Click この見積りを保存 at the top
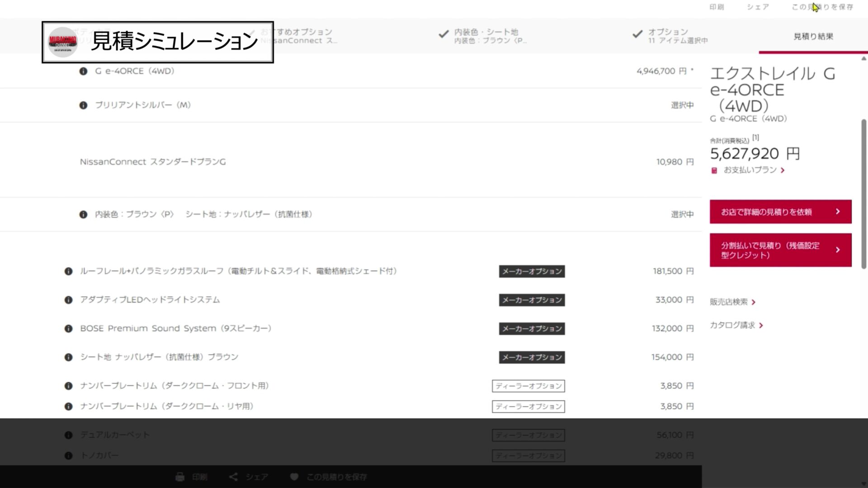The image size is (868, 488). coord(823,7)
